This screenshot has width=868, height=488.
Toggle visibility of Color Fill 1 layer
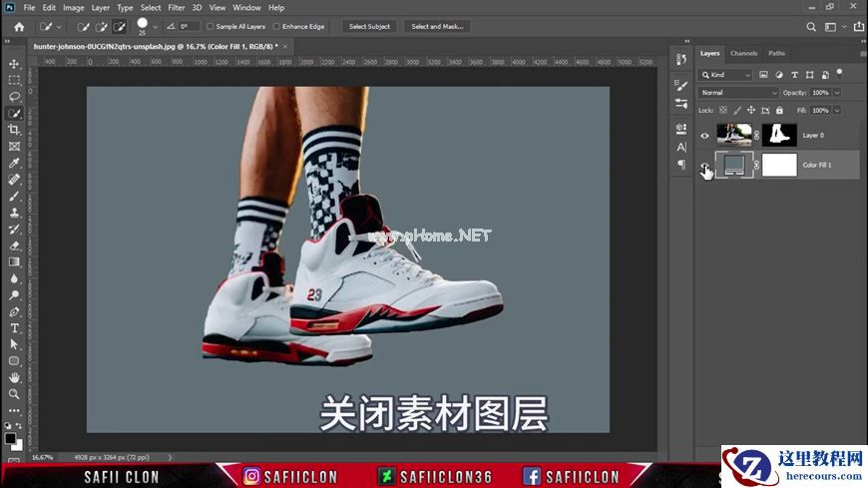704,165
